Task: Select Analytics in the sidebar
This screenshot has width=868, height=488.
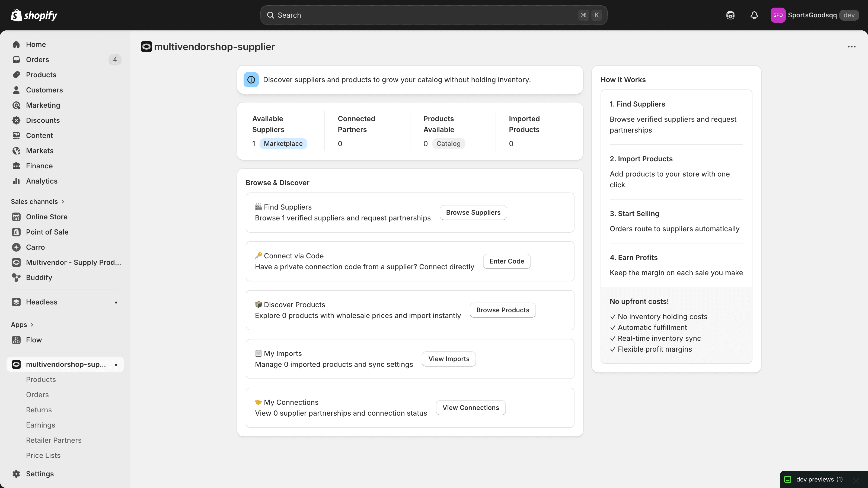Action: tap(42, 181)
